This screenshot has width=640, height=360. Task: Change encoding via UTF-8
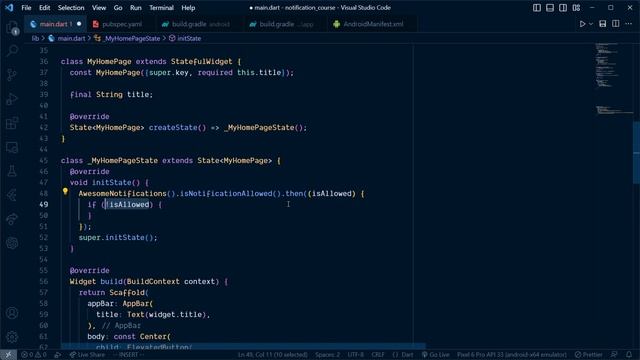[356, 355]
